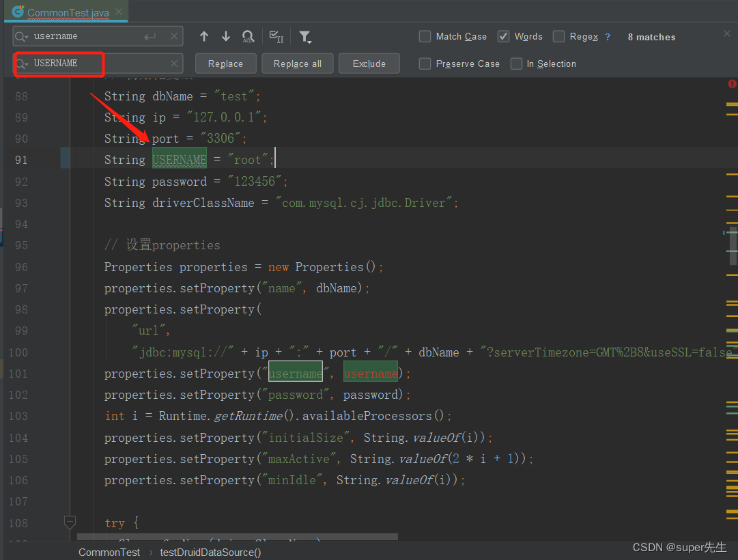Click the red error indicator icon
This screenshot has height=560, width=738.
(x=732, y=84)
